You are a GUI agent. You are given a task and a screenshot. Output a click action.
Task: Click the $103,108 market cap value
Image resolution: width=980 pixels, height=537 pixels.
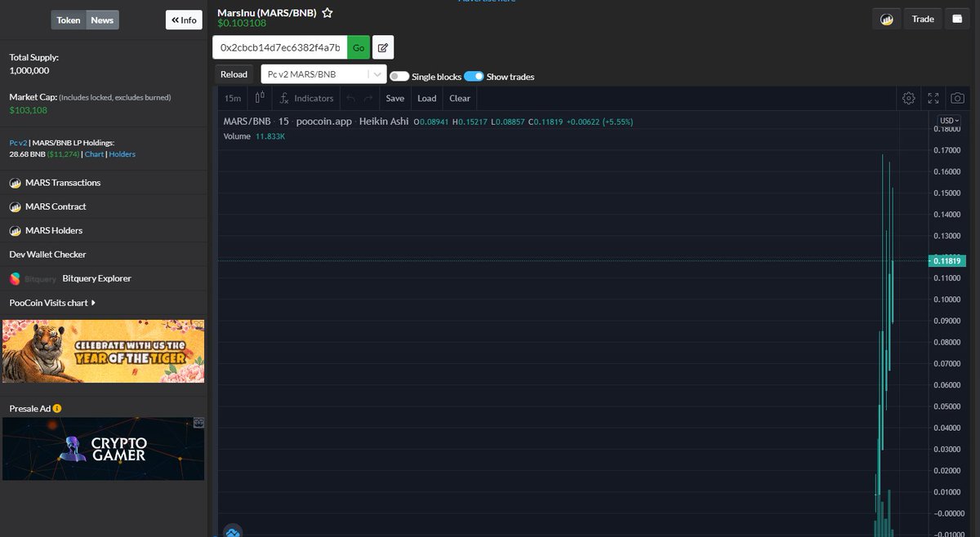29,110
